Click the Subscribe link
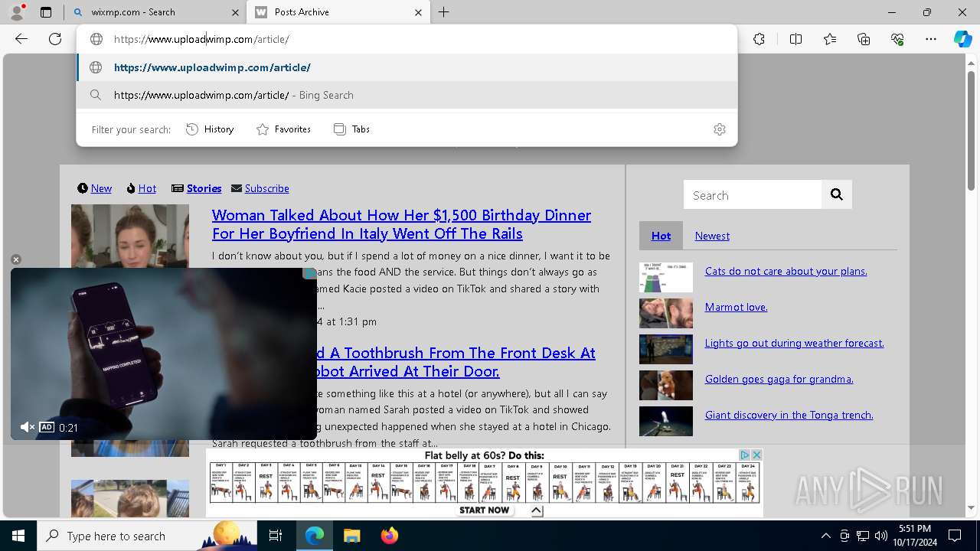 [266, 188]
